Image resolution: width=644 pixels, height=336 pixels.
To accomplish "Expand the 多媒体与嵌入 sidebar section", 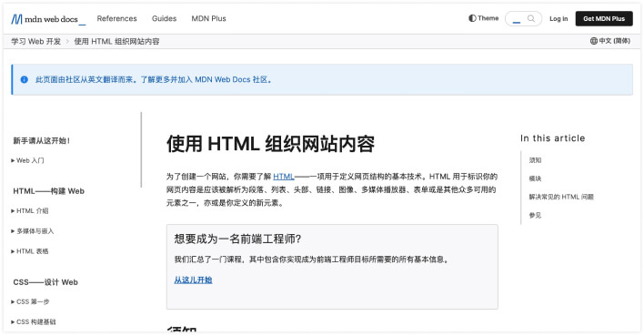I will tap(33, 231).
